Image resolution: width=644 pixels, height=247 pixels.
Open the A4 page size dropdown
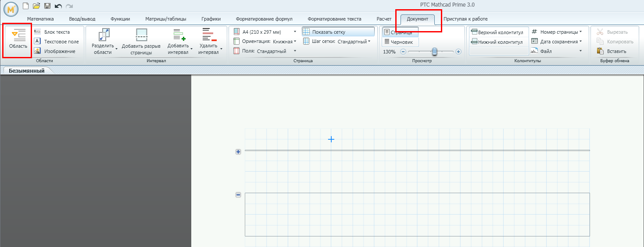click(295, 32)
